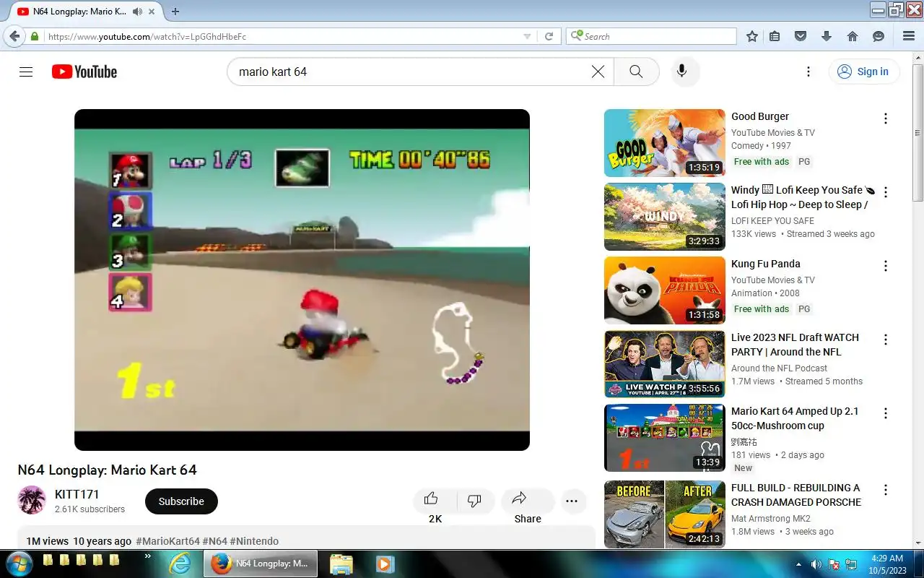Viewport: 924px width, 578px height.
Task: Launch Internet Explorer from taskbar
Action: [180, 564]
